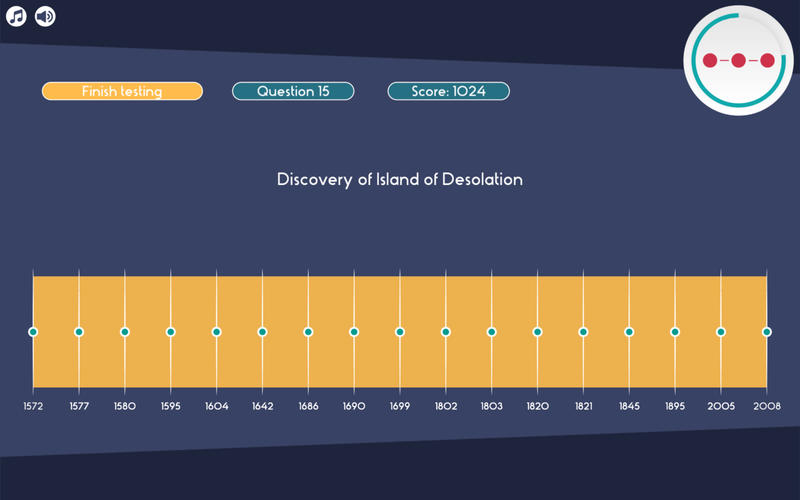The width and height of the screenshot is (800, 500).
Task: Select the 1845 timeline marker dot
Action: (629, 332)
